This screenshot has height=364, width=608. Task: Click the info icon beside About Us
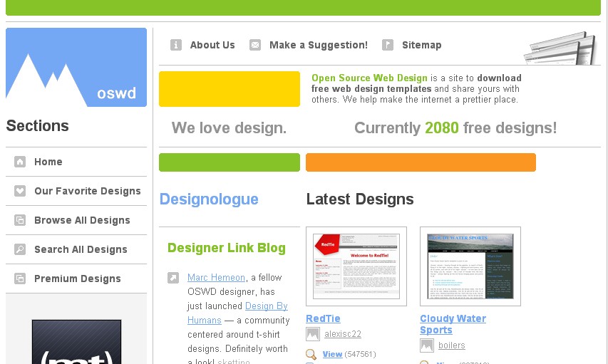pyautogui.click(x=175, y=45)
